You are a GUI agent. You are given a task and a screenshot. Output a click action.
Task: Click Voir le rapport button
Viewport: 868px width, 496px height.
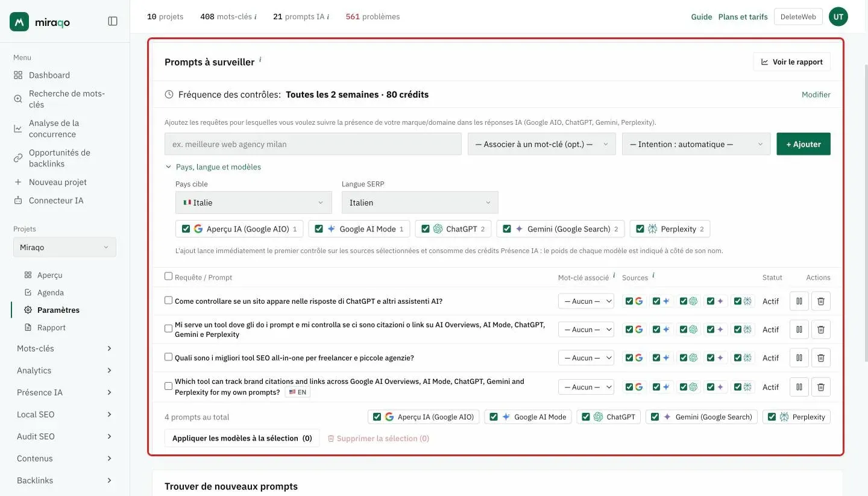(792, 61)
